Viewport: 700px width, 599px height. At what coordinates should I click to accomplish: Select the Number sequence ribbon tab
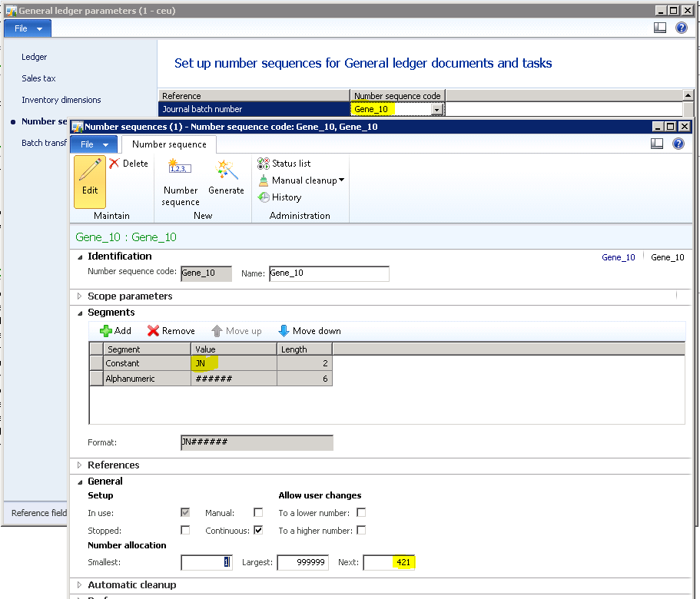[x=169, y=144]
